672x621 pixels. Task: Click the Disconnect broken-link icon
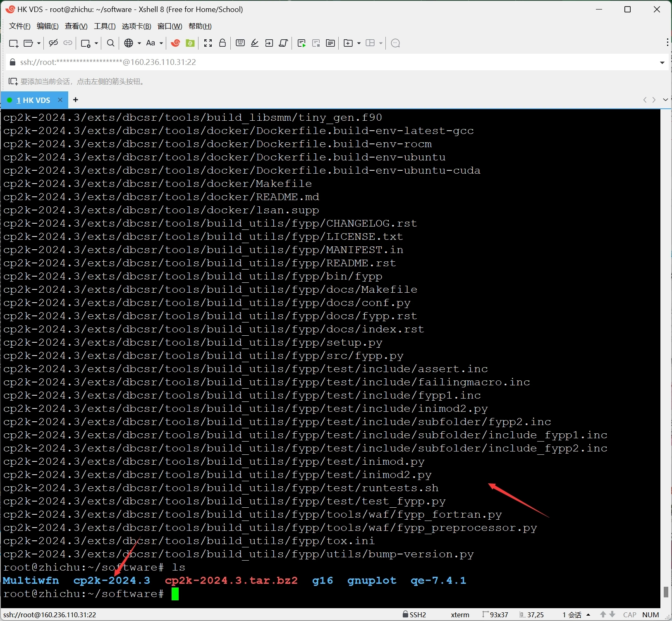tap(53, 43)
